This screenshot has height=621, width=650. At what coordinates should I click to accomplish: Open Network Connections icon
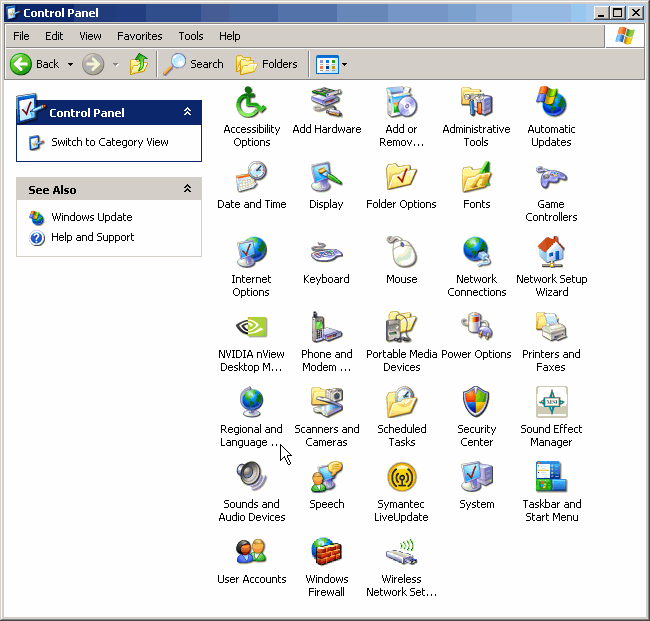point(476,252)
